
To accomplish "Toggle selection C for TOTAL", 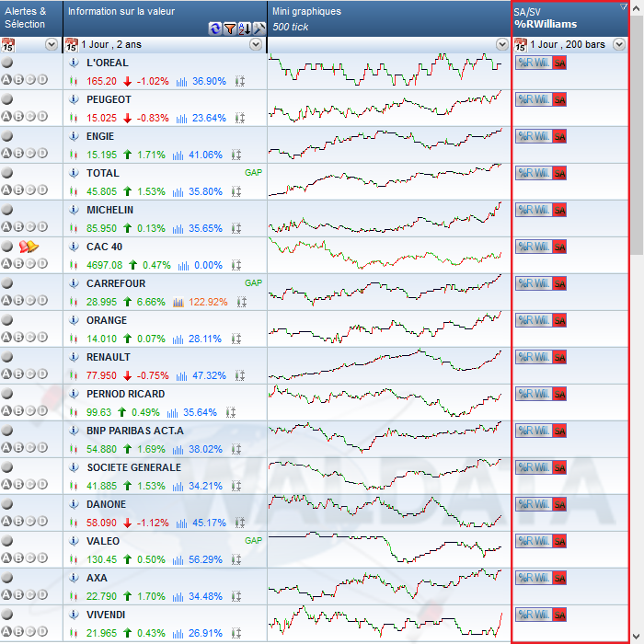I will tap(30, 190).
